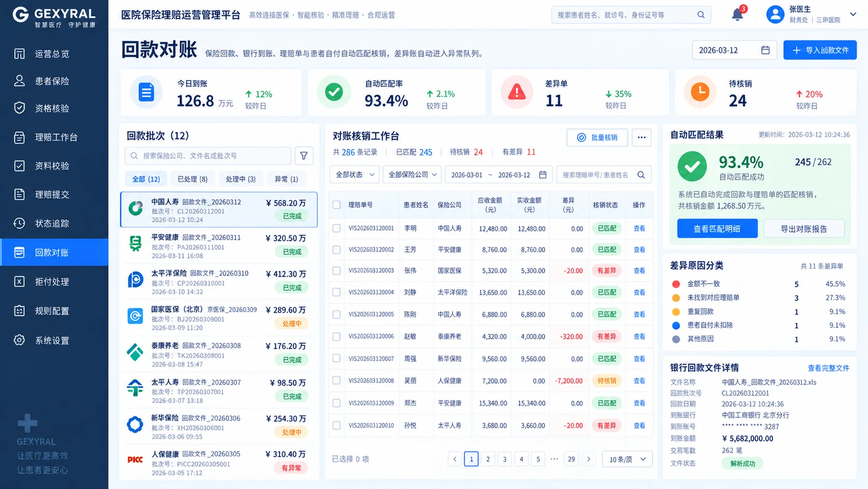The image size is (868, 489).
Task: Click the search magnifier in top bar
Action: 701,15
